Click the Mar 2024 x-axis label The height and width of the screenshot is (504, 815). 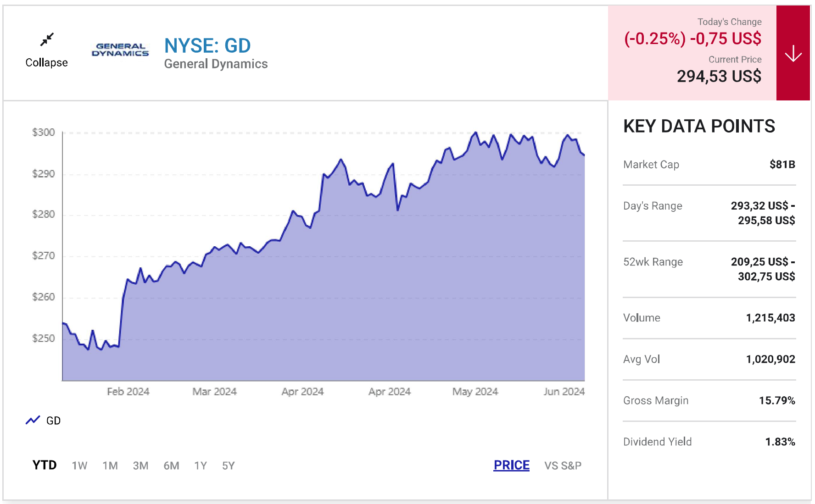pyautogui.click(x=214, y=392)
